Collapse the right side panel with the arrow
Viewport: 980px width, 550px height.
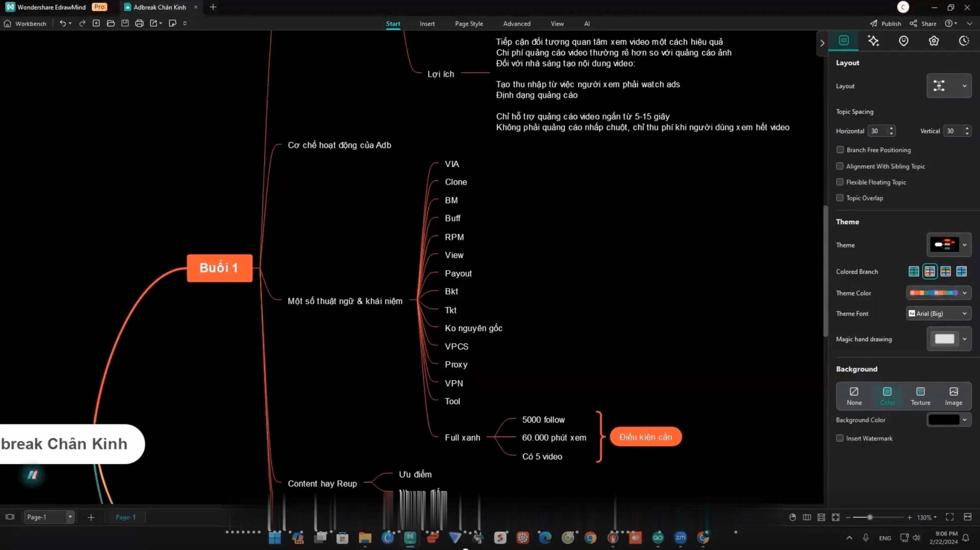(x=822, y=43)
